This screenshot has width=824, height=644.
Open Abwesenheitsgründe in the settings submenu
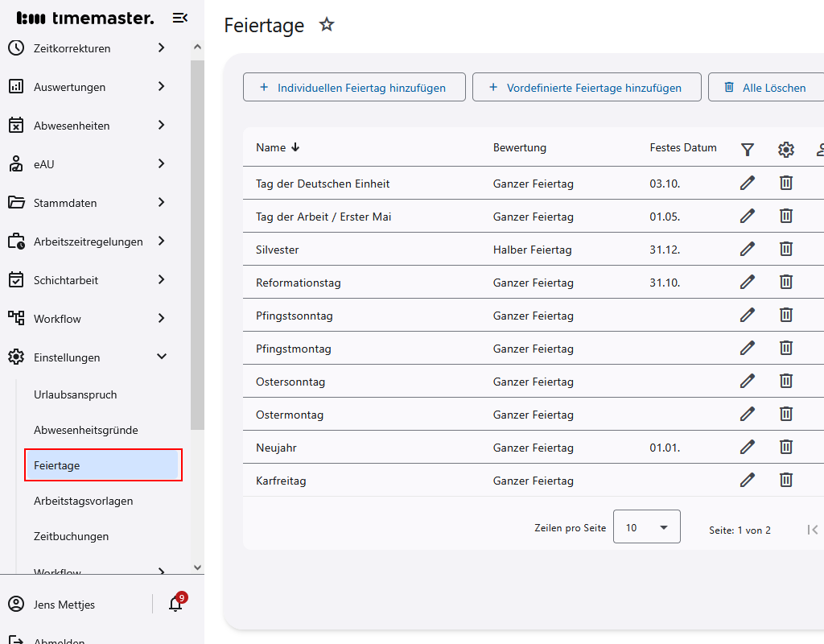[86, 430]
